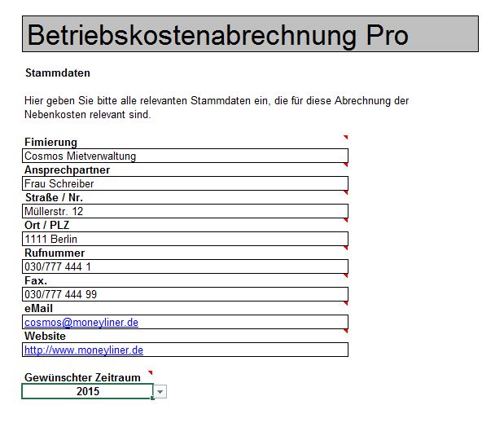Click the Ansprechpartner label
The image size is (504, 427).
68,169
